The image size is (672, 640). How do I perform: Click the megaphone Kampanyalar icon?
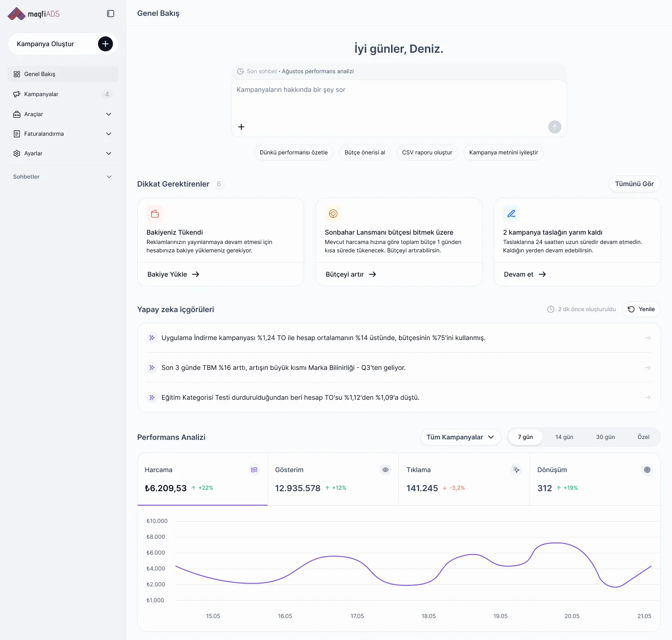[x=17, y=94]
